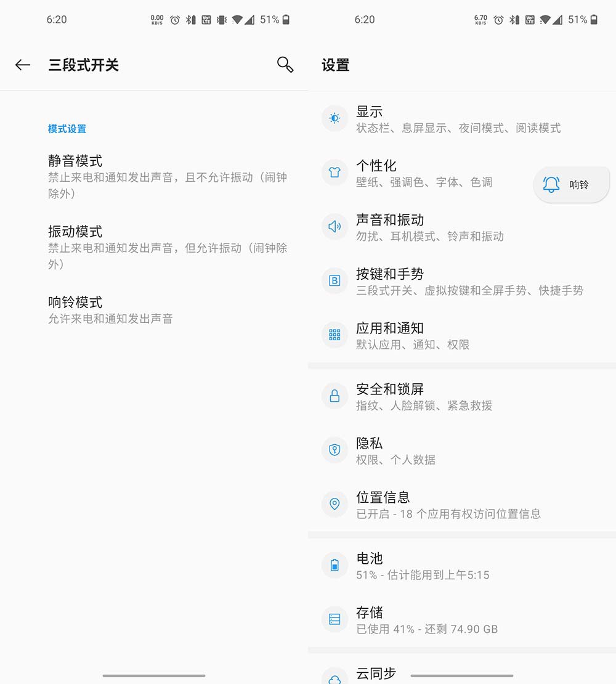Viewport: 616px width, 684px height.
Task: Tap the 响铃 bell notification popup
Action: [x=571, y=184]
